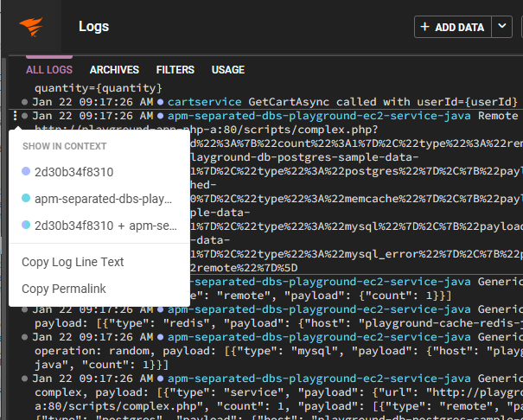Click the gray dot on complex payload row
Viewport: 523px width, 420px height.
point(24,379)
